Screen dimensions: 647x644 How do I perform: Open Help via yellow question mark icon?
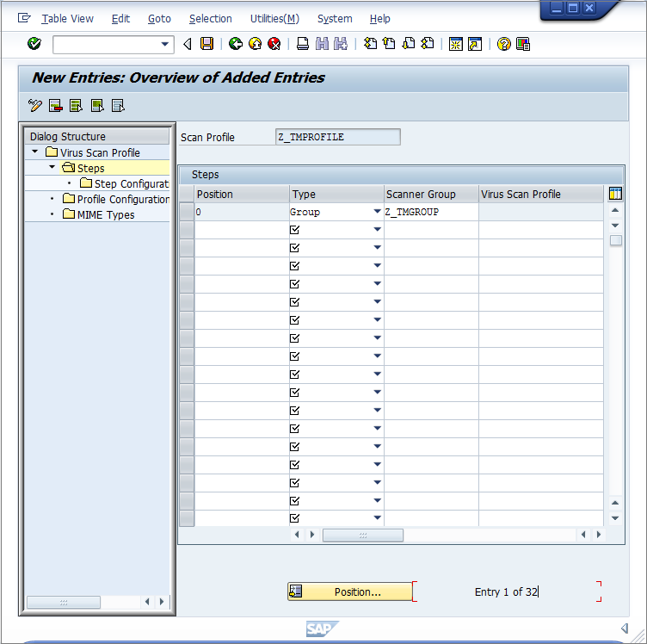(504, 44)
